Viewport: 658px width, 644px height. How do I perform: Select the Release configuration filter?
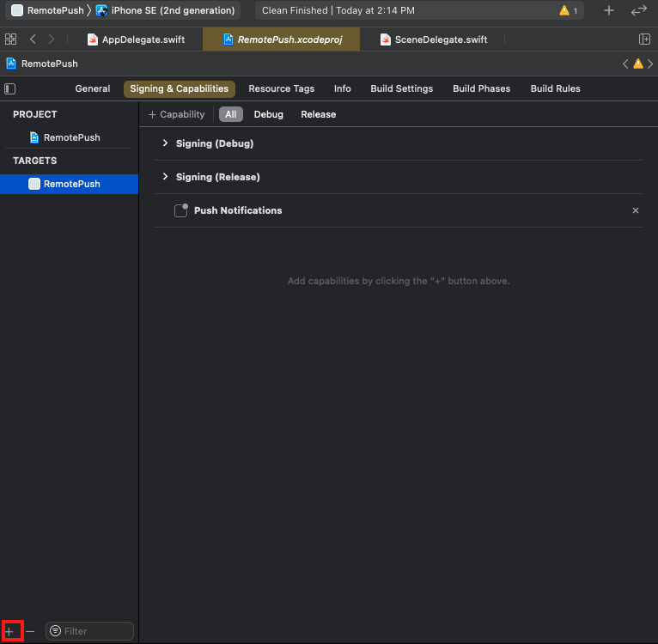click(x=318, y=114)
